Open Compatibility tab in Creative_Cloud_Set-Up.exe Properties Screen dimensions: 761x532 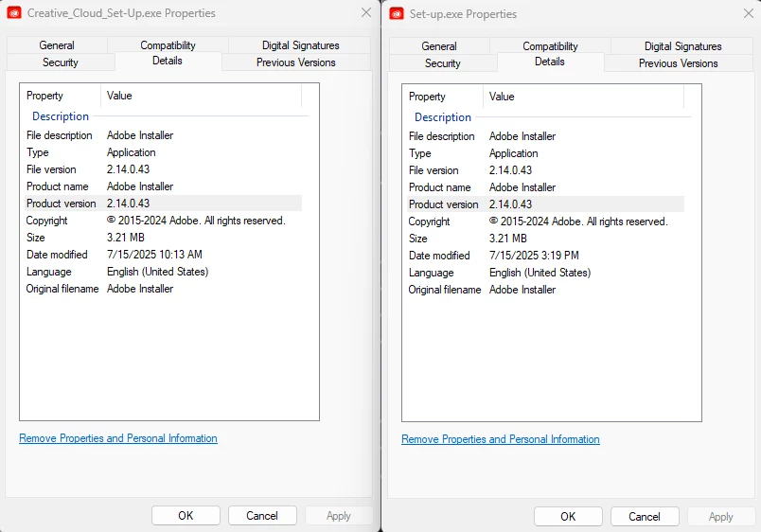(x=168, y=45)
